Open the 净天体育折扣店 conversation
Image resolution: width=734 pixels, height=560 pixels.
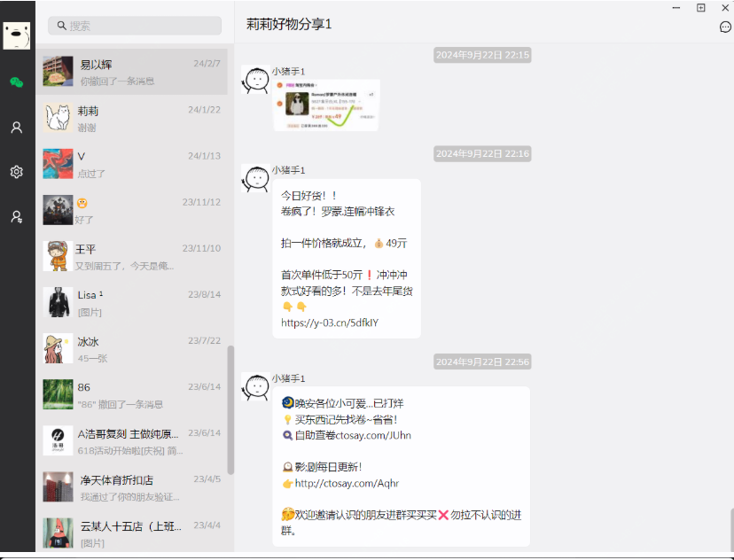click(x=133, y=487)
